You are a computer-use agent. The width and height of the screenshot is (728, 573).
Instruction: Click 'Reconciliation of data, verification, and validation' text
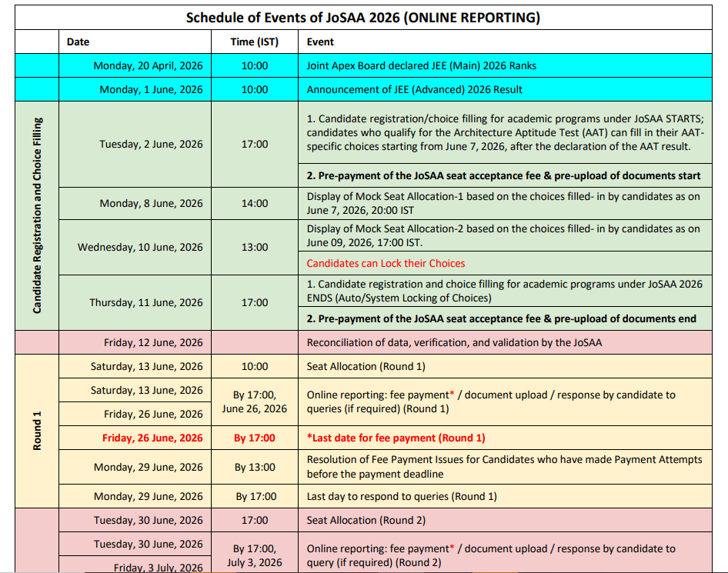[454, 343]
